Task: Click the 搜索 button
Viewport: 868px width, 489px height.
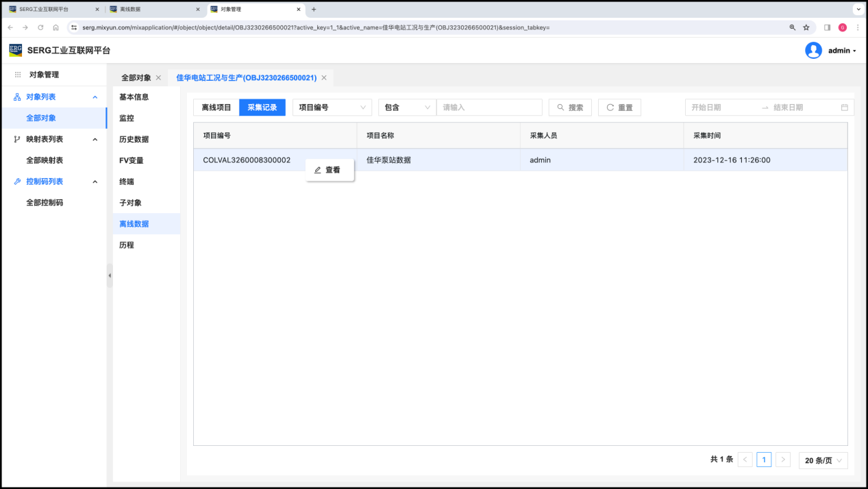Action: [570, 108]
